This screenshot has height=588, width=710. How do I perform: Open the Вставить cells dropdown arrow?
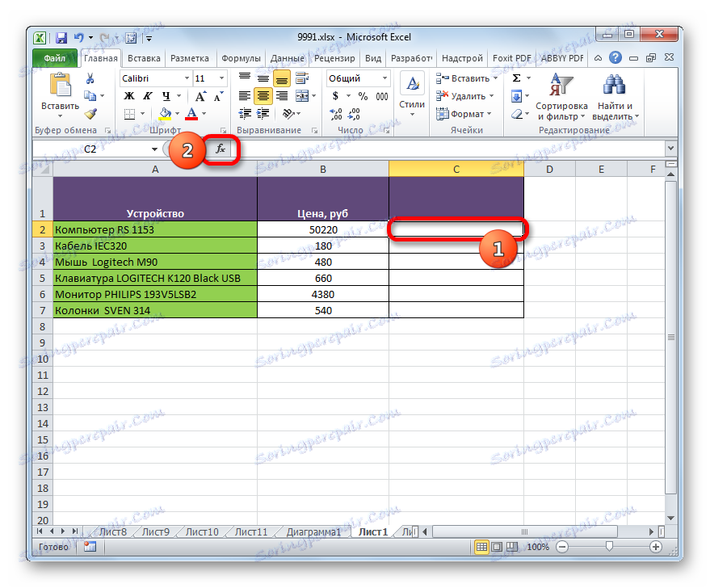pyautogui.click(x=495, y=78)
